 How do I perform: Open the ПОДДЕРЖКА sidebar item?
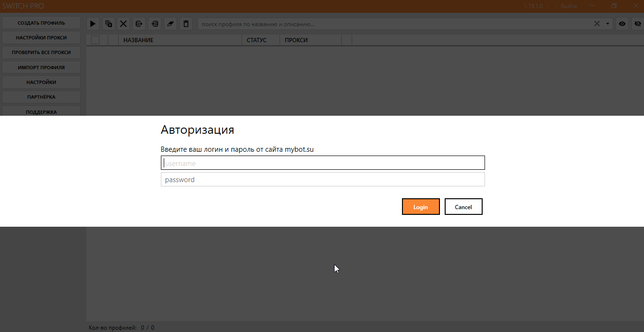pyautogui.click(x=41, y=111)
